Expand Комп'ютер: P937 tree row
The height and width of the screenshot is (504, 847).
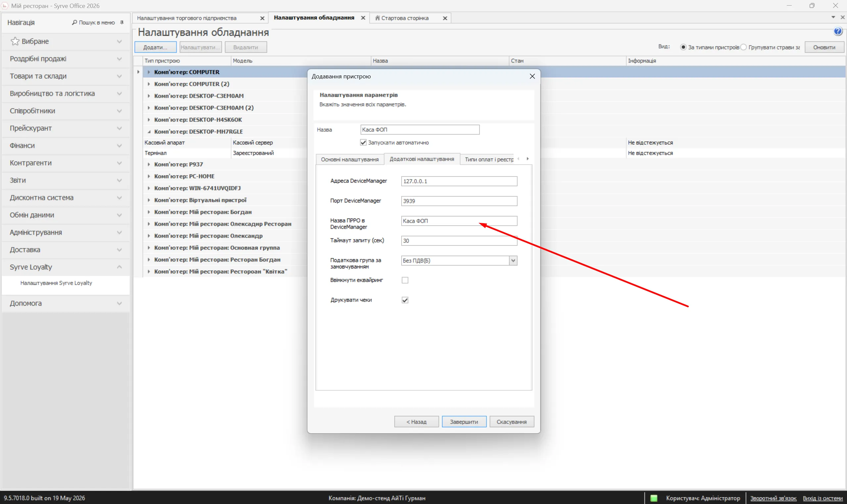(x=149, y=164)
